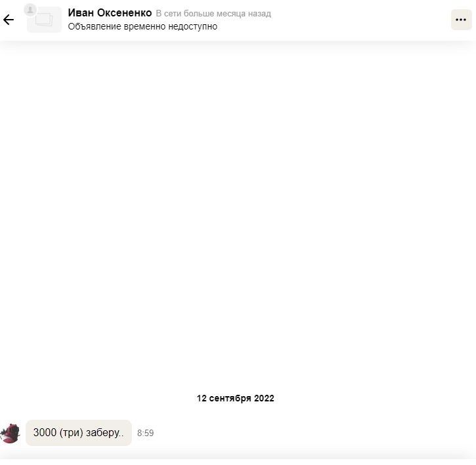Open Иван Оксененко's profile name

tap(110, 12)
